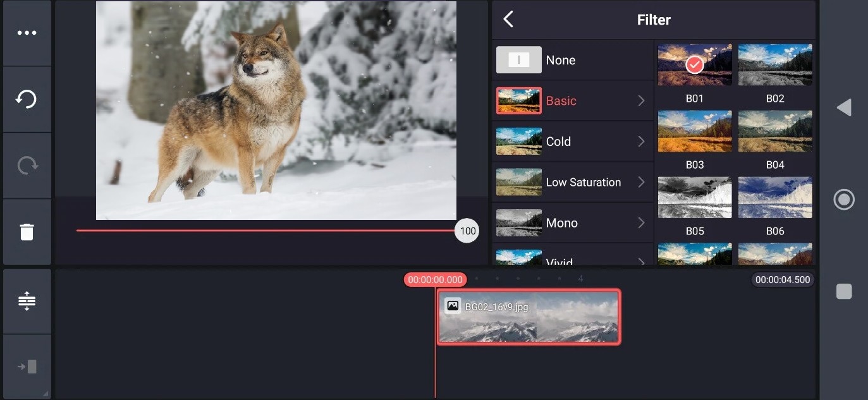Select the BG02_16v9.jpg clip in timeline

click(x=529, y=317)
